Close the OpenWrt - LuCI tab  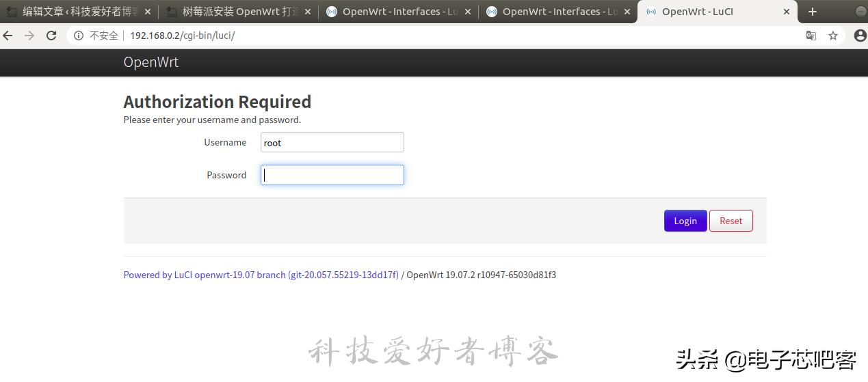coord(787,12)
